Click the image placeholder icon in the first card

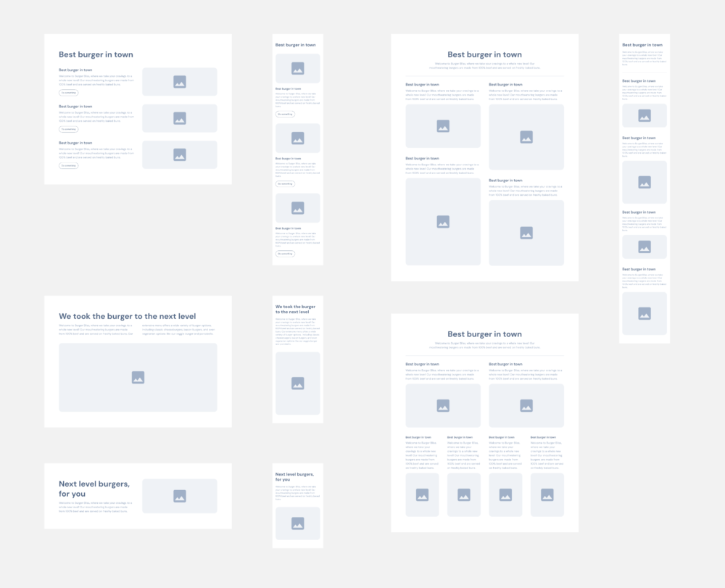pyautogui.click(x=180, y=81)
